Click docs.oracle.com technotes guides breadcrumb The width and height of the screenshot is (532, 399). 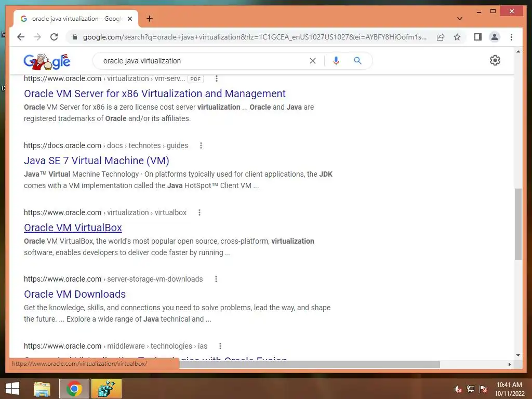(x=106, y=145)
